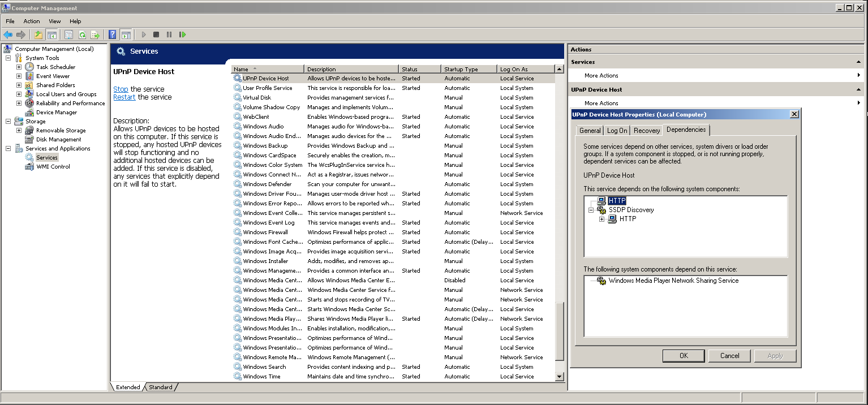The height and width of the screenshot is (405, 868).
Task: Click the Restart Service toolbar icon
Action: (x=182, y=35)
